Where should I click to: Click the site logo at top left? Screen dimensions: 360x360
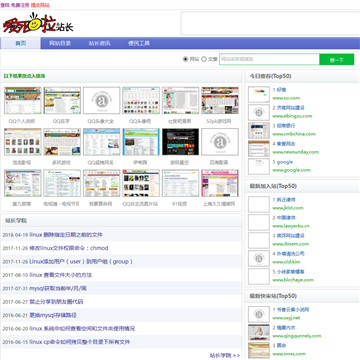[x=38, y=24]
